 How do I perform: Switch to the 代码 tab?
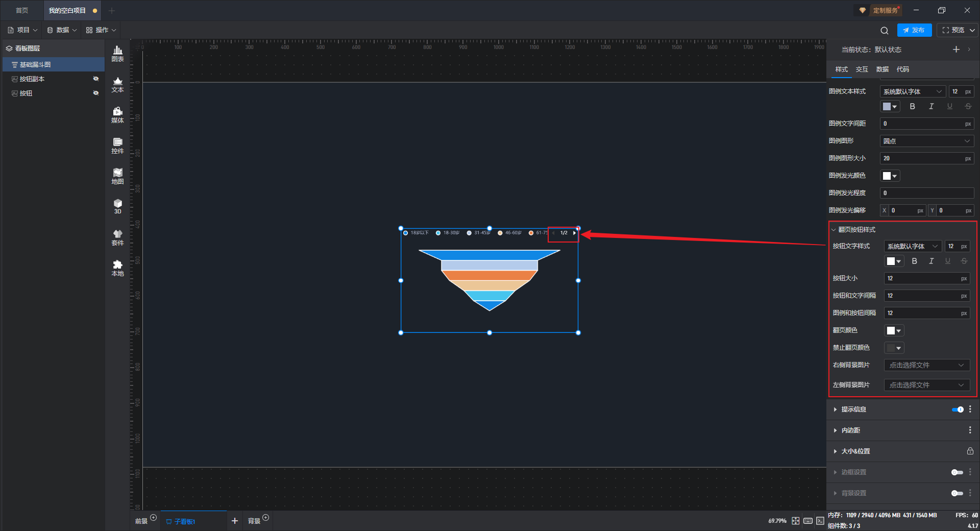tap(902, 69)
